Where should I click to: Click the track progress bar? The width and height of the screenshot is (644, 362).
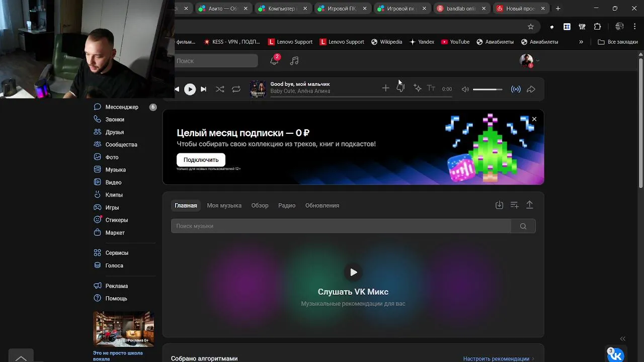[x=361, y=97]
